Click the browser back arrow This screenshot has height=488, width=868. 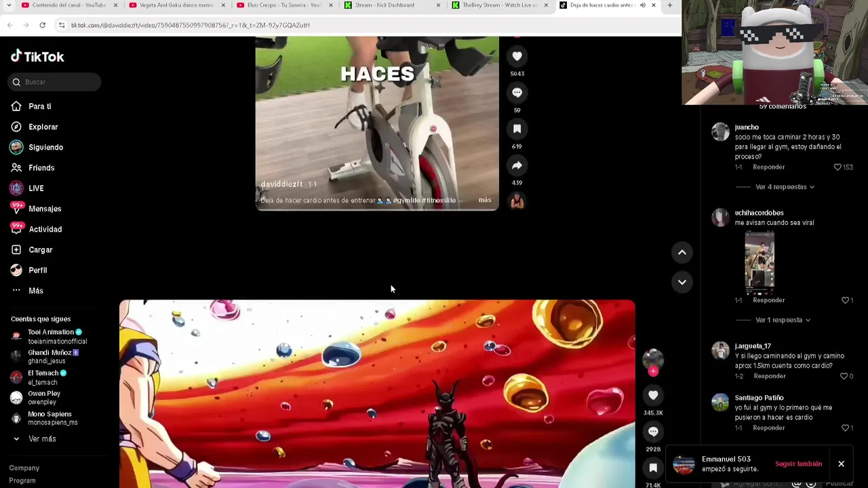9,25
